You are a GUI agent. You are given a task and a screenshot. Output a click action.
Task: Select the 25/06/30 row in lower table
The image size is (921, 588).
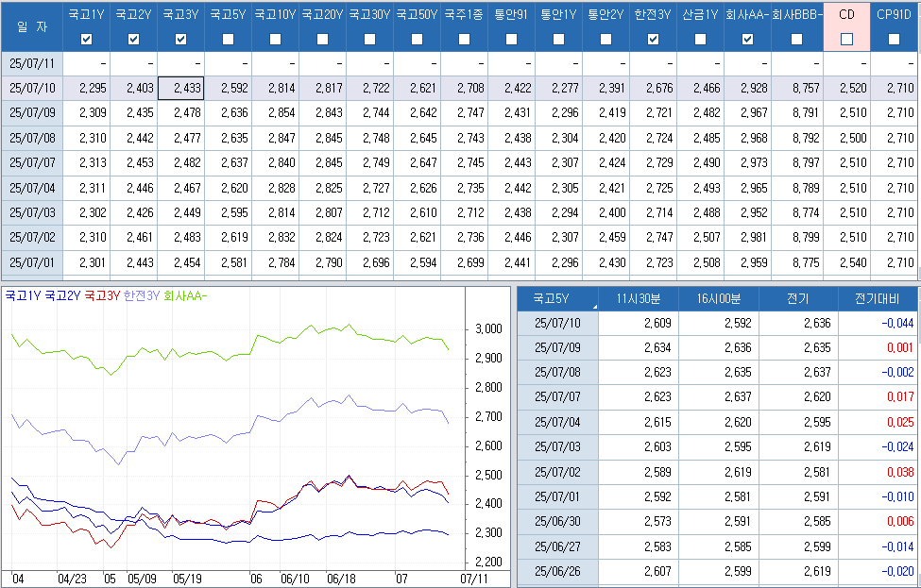[557, 520]
